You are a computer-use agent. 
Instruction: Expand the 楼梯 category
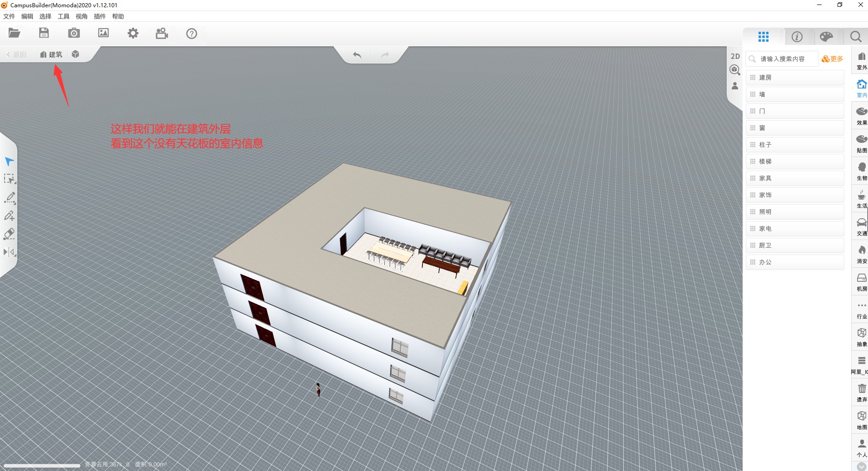pos(795,162)
